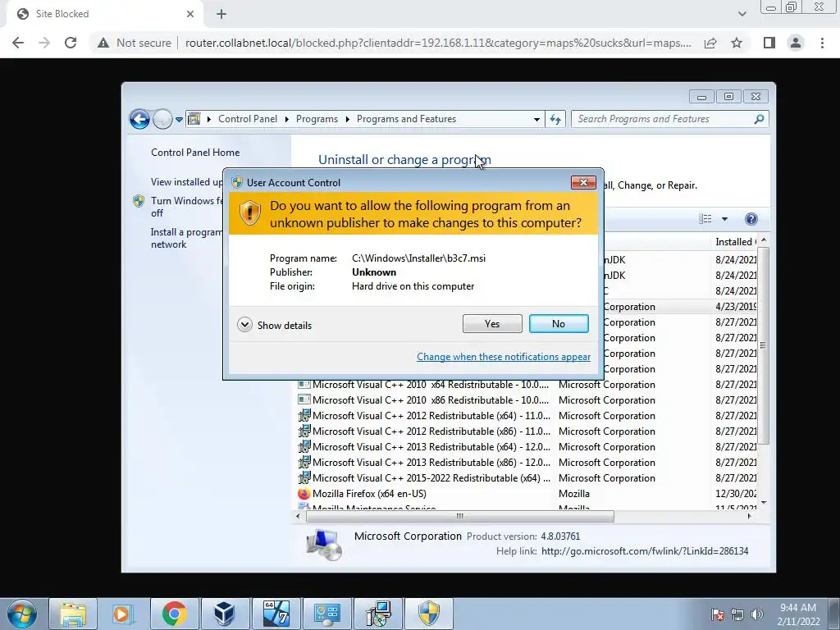Click the Control Panel forward arrow button
This screenshot has height=630, width=840.
(x=162, y=119)
